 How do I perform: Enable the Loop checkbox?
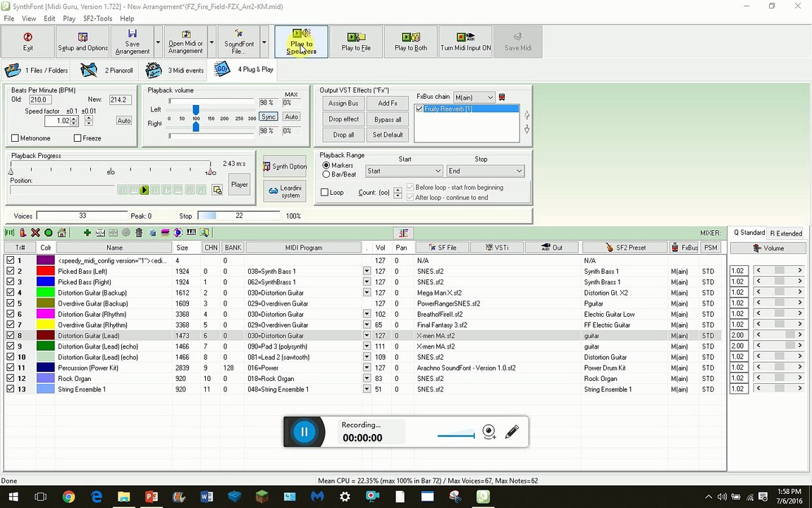coord(325,193)
